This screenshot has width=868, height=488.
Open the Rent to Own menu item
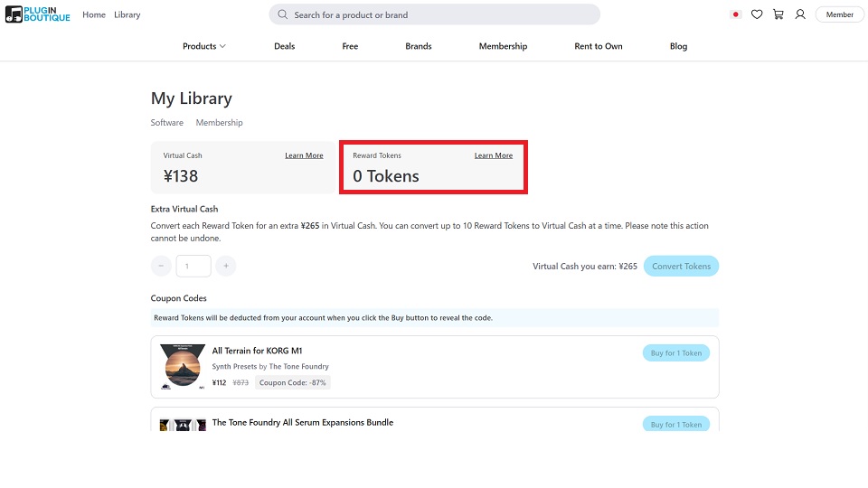[599, 46]
